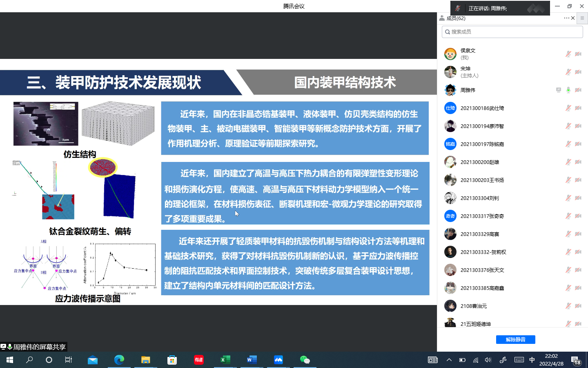Click the muted mic icon for 2021300186武仕琦

pyautogui.click(x=568, y=108)
